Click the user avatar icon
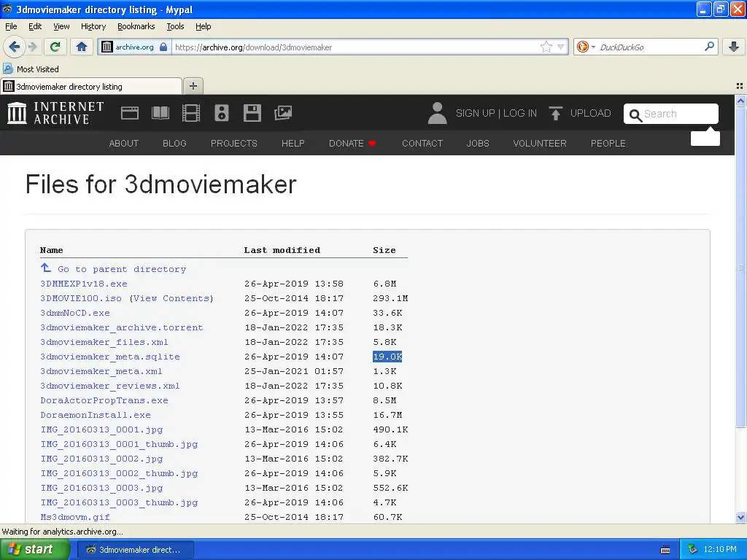Viewport: 747px width, 560px height. (438, 113)
